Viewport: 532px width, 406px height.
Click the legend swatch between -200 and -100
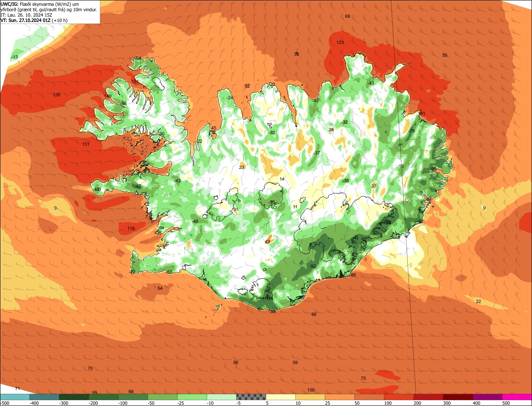pyautogui.click(x=103, y=397)
